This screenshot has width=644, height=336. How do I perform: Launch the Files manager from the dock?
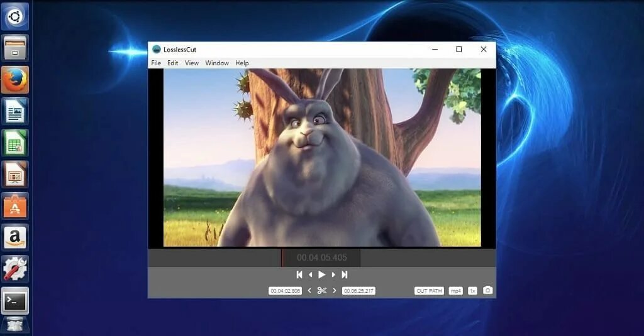tap(15, 48)
